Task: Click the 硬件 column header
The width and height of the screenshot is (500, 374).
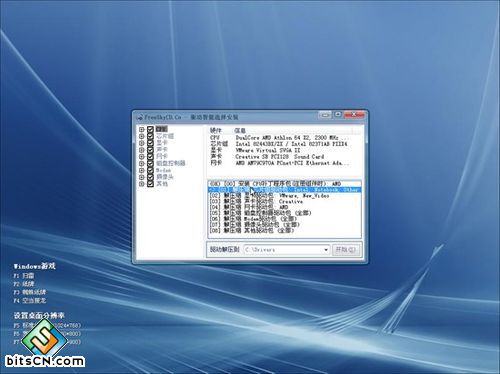Action: pyautogui.click(x=220, y=130)
